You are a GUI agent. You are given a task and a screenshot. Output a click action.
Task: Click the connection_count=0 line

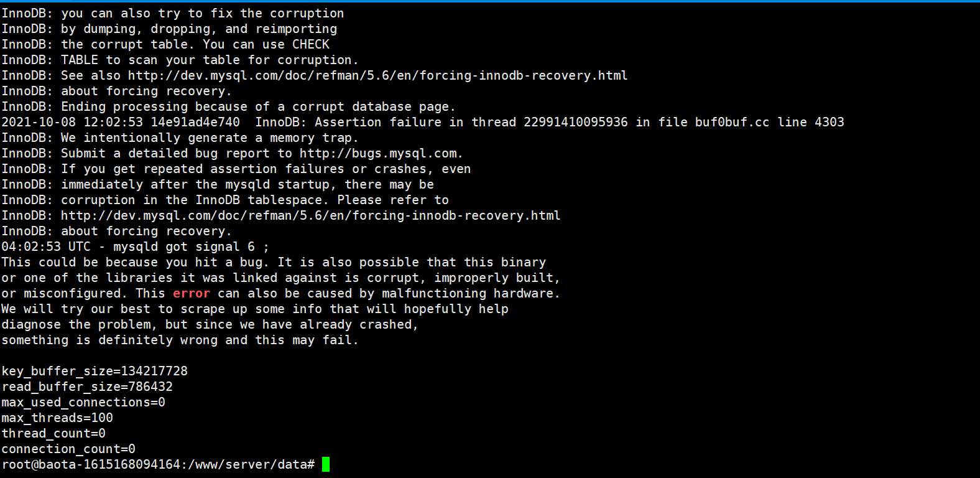(x=68, y=449)
